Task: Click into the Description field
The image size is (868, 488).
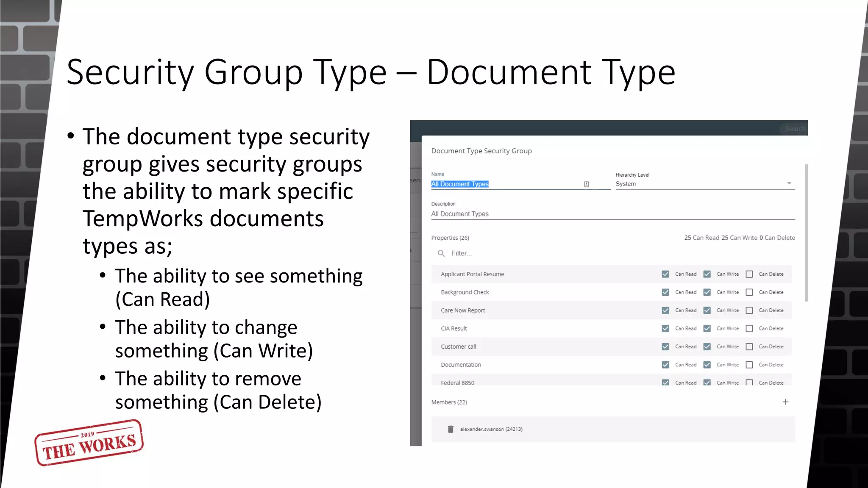Action: click(613, 214)
